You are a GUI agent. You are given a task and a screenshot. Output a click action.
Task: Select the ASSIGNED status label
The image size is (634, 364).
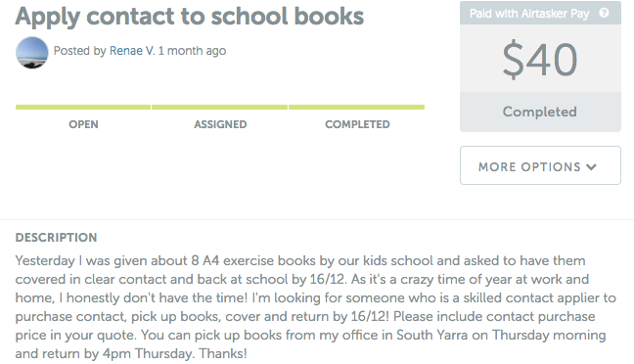point(220,124)
